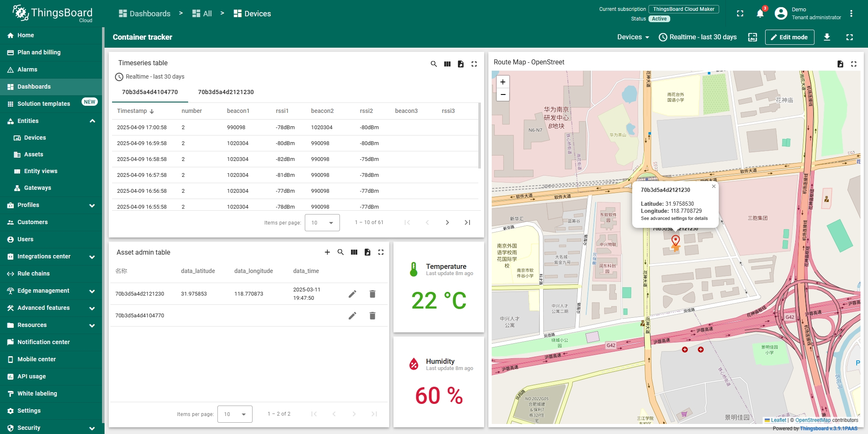The width and height of the screenshot is (868, 434).
Task: Download the dashboard export
Action: pos(827,37)
